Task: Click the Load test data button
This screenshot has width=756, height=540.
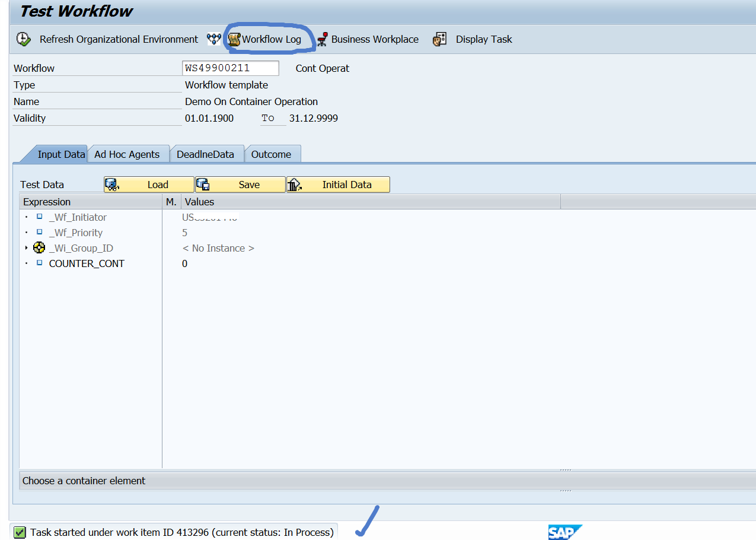Action: pyautogui.click(x=149, y=185)
